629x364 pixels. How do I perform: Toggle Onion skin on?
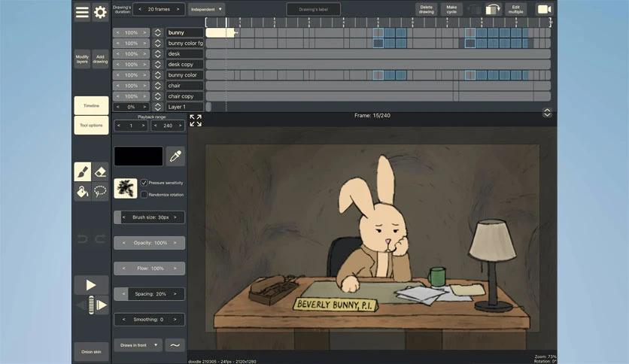coord(91,351)
